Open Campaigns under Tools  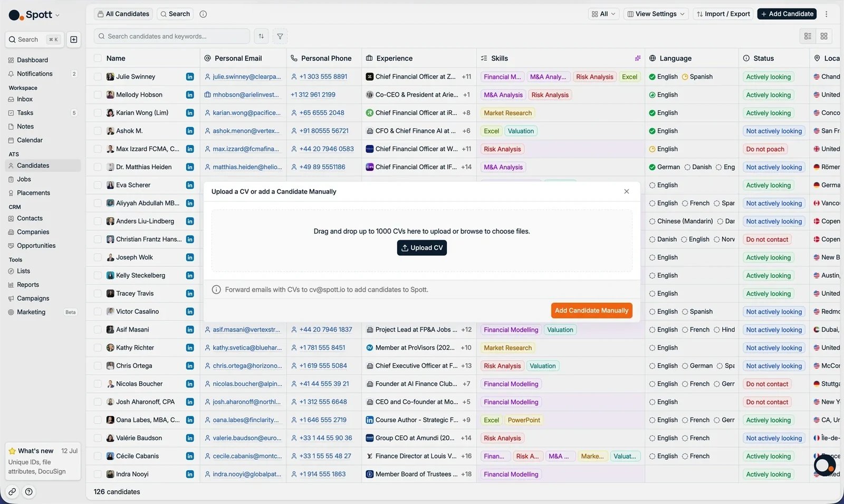(43, 298)
